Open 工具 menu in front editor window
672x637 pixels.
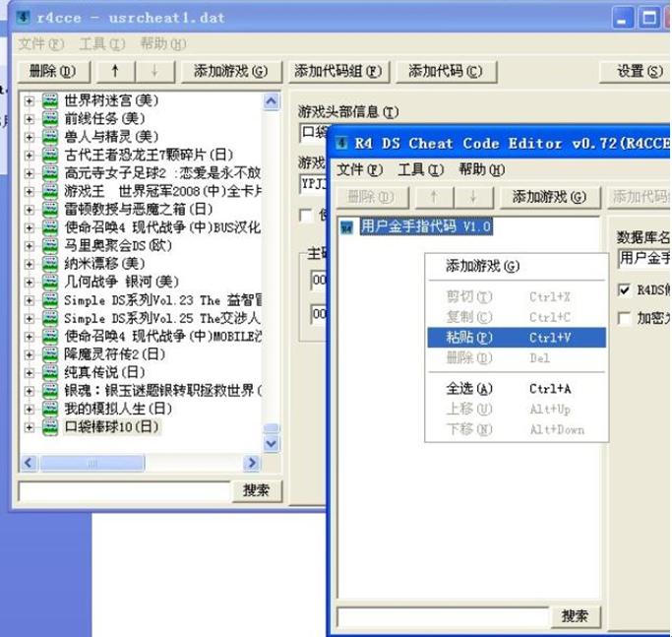click(420, 170)
